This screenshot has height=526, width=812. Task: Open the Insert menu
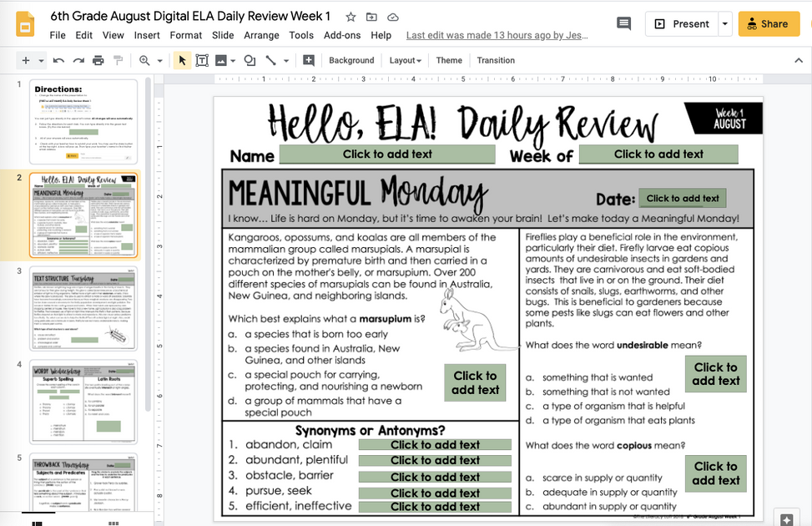[147, 35]
